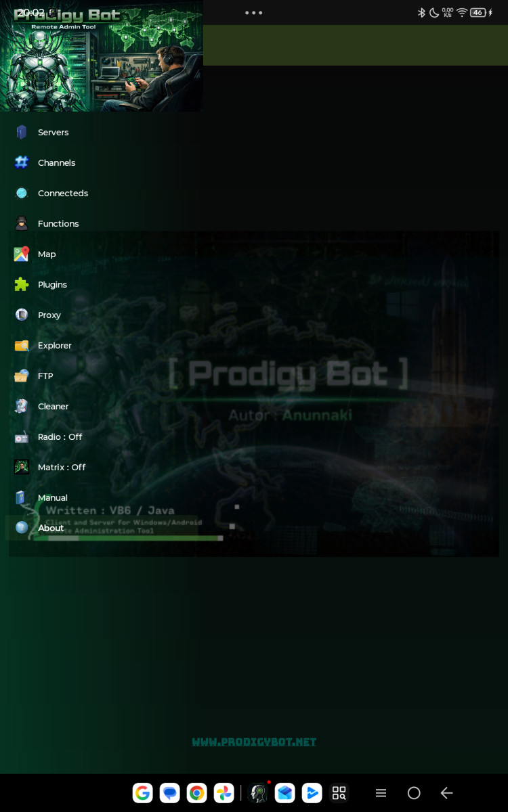The height and width of the screenshot is (812, 508).
Task: Click the Proxy icon
Action: point(22,315)
